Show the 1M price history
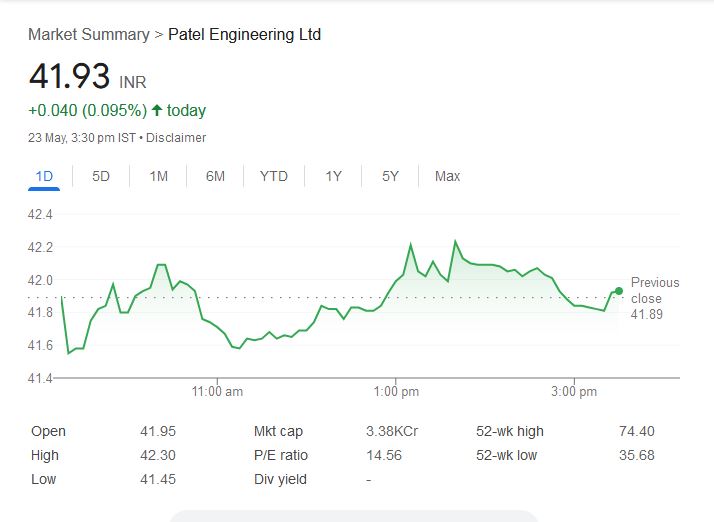 point(158,176)
